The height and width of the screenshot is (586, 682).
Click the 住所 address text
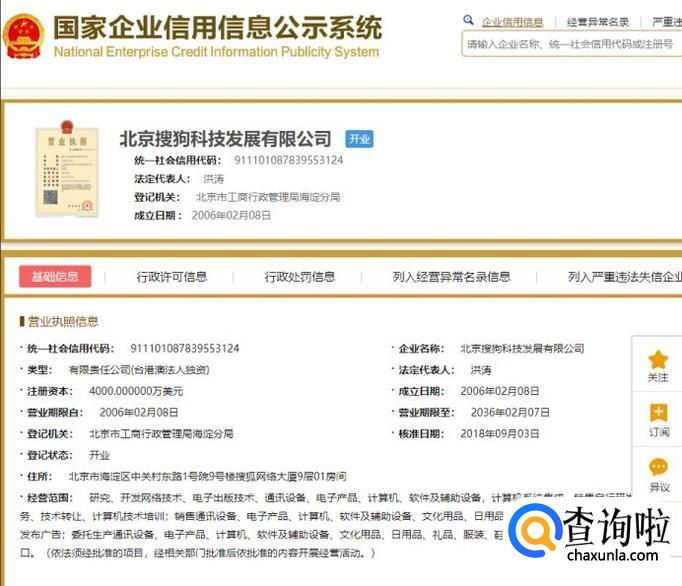coord(207,477)
